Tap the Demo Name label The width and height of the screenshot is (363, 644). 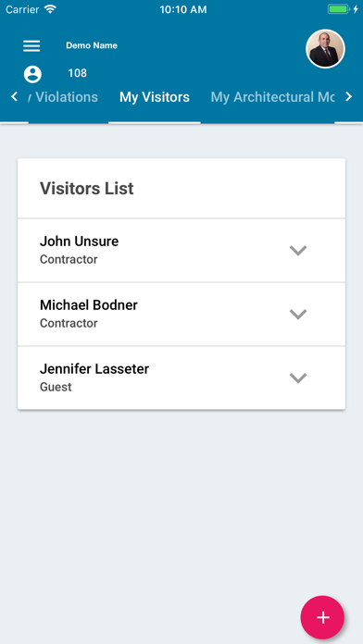click(x=92, y=45)
